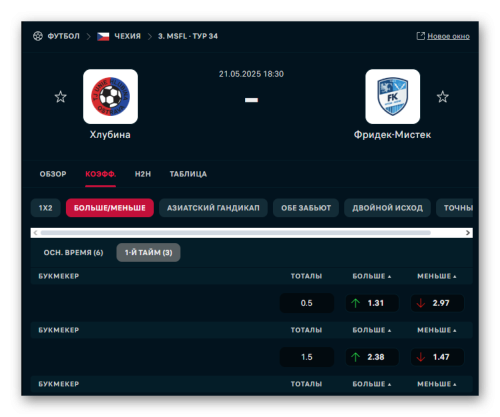Click the Фридек-Мистек team logo
The image size is (500, 417).
[x=393, y=96]
